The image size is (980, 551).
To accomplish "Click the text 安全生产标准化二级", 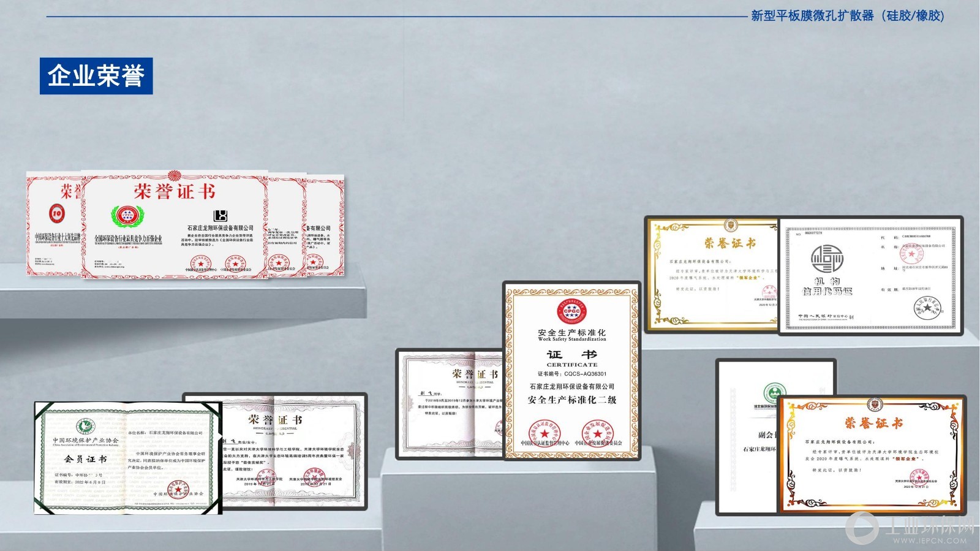I will (x=571, y=400).
